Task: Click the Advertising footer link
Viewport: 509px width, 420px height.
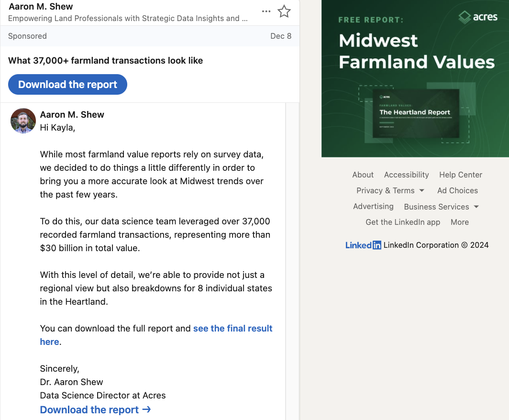Action: [x=373, y=206]
